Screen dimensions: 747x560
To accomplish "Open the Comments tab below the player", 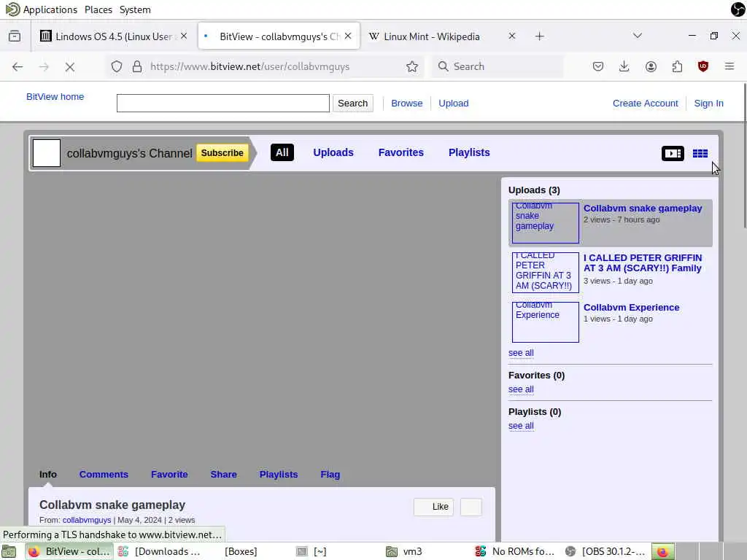I will point(104,474).
